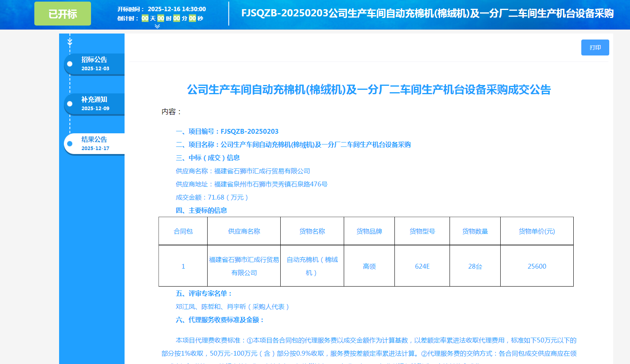The width and height of the screenshot is (630, 364).
Task: Select the 结果公告 timeline tab
Action: (x=94, y=143)
